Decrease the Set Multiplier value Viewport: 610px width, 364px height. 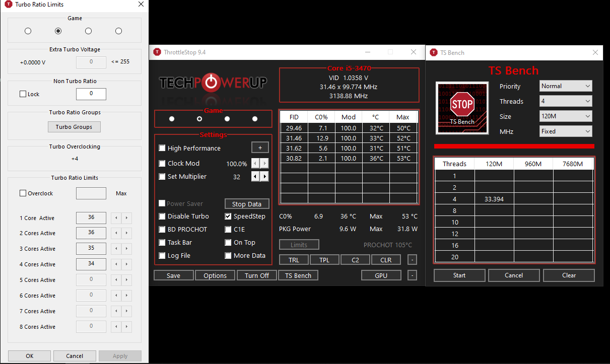[255, 177]
